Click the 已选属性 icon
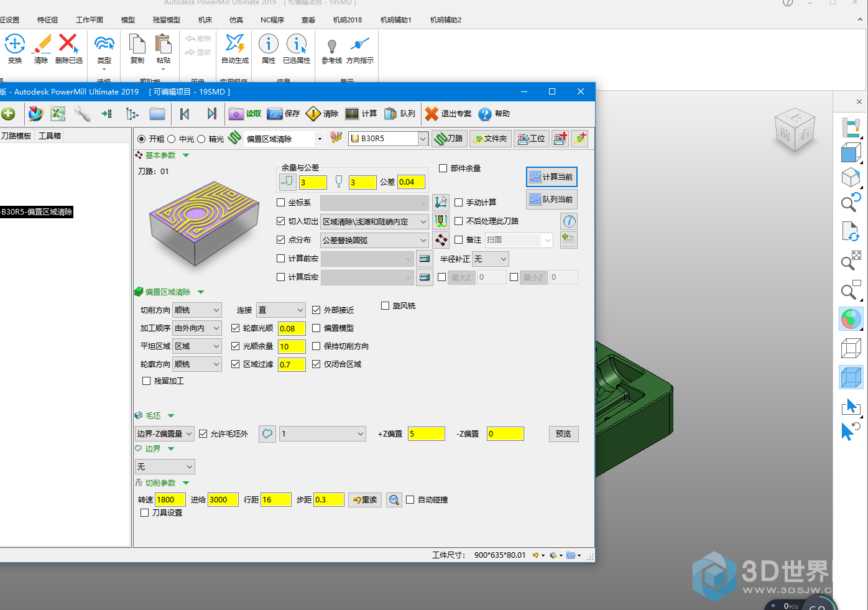The height and width of the screenshot is (610, 868). click(297, 44)
